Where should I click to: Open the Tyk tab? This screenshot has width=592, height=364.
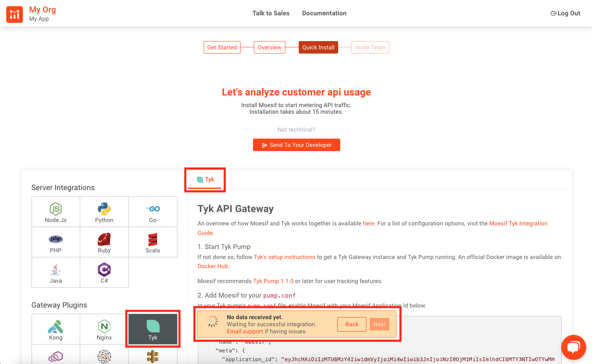[x=205, y=180]
